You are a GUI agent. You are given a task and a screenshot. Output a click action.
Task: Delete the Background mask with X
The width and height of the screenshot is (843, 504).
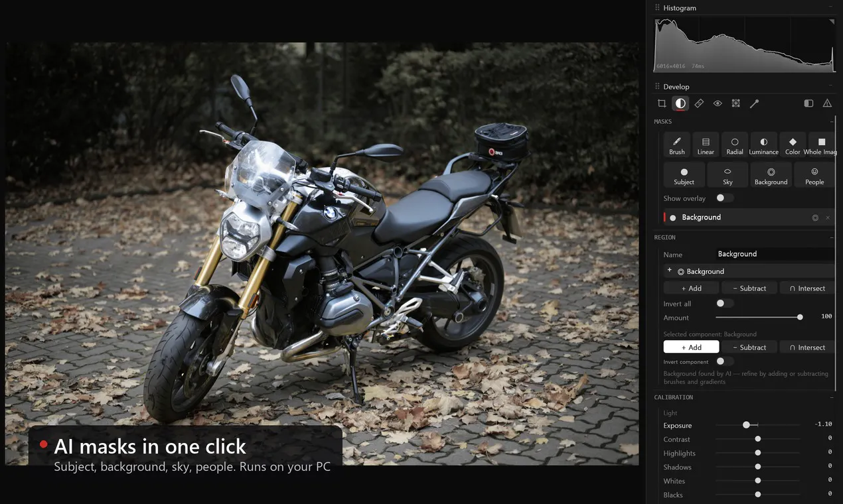(828, 218)
